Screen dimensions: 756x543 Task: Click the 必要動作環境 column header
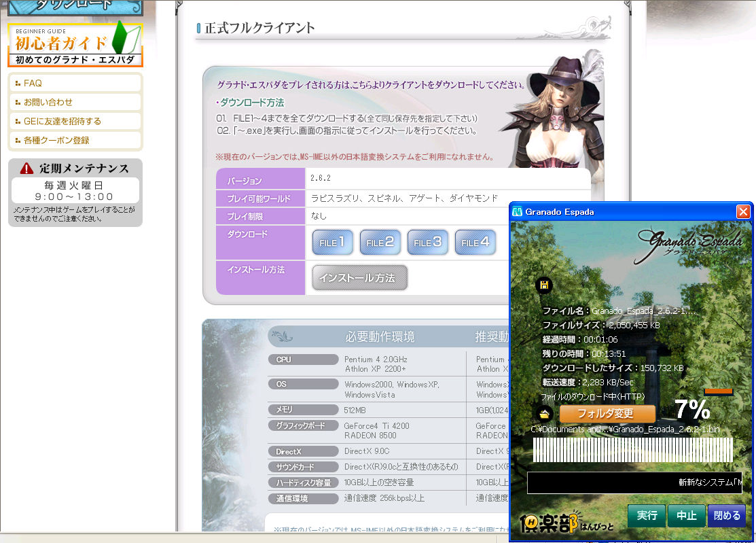pos(380,336)
